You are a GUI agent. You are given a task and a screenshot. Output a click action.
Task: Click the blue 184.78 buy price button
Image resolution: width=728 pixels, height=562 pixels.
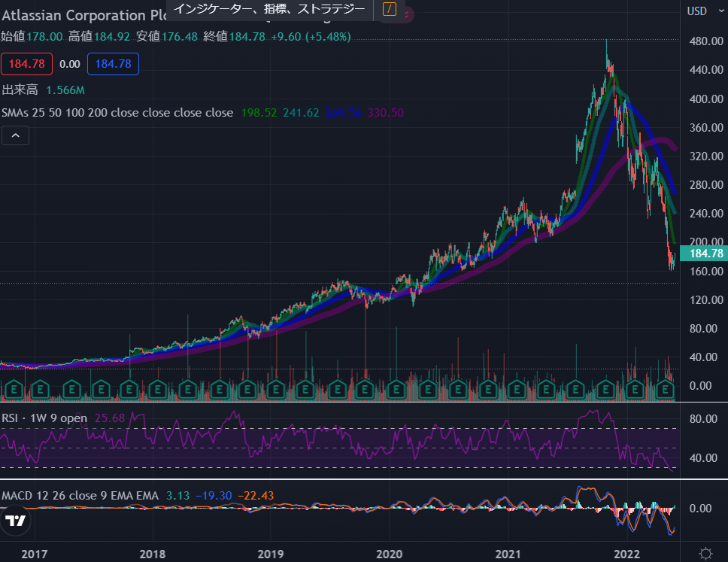[113, 64]
